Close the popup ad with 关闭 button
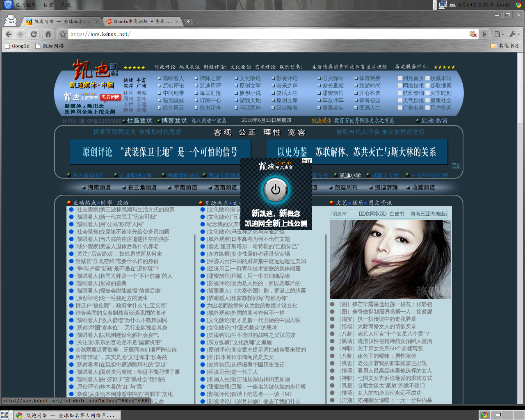The width and height of the screenshot is (525, 420). click(x=307, y=161)
